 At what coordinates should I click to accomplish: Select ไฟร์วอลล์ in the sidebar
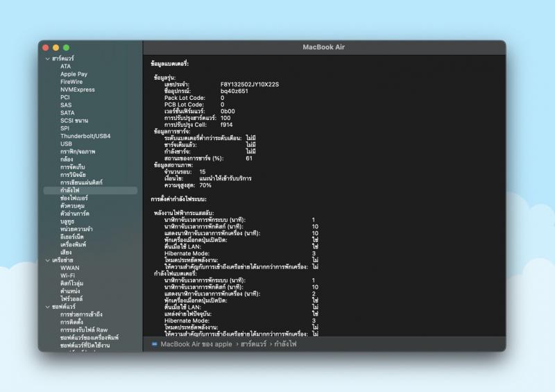(x=71, y=299)
